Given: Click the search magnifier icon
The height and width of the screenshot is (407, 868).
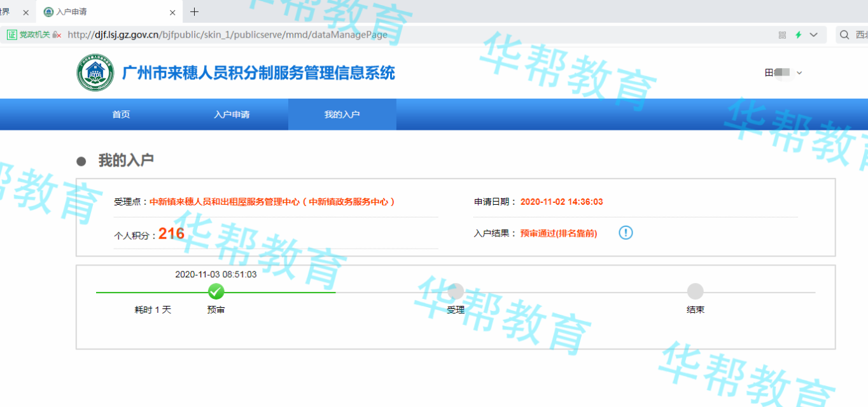Looking at the screenshot, I should coord(844,35).
